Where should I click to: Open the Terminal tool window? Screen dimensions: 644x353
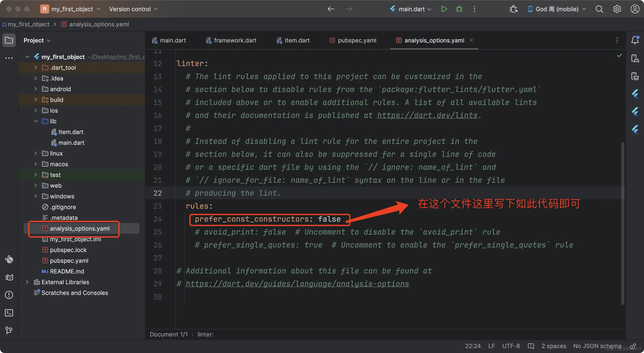9,313
